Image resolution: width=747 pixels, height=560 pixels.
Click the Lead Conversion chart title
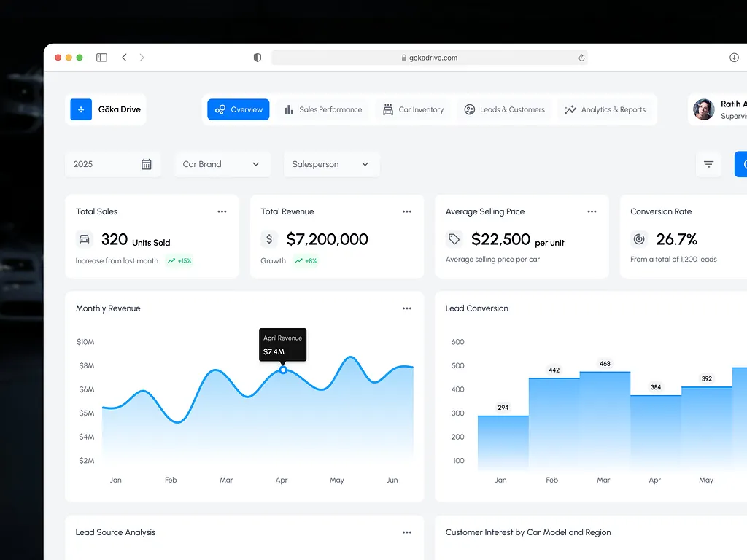click(477, 308)
